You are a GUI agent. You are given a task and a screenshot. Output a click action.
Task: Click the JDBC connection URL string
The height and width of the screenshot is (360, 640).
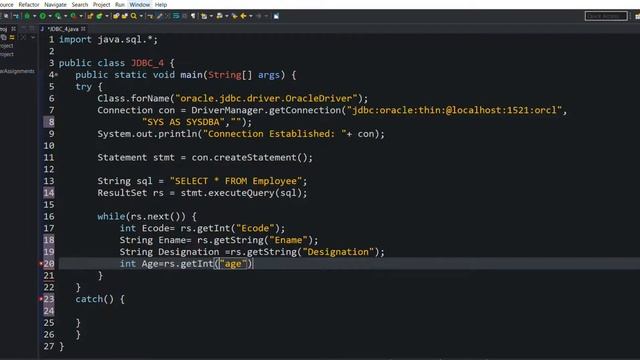[x=454, y=110]
